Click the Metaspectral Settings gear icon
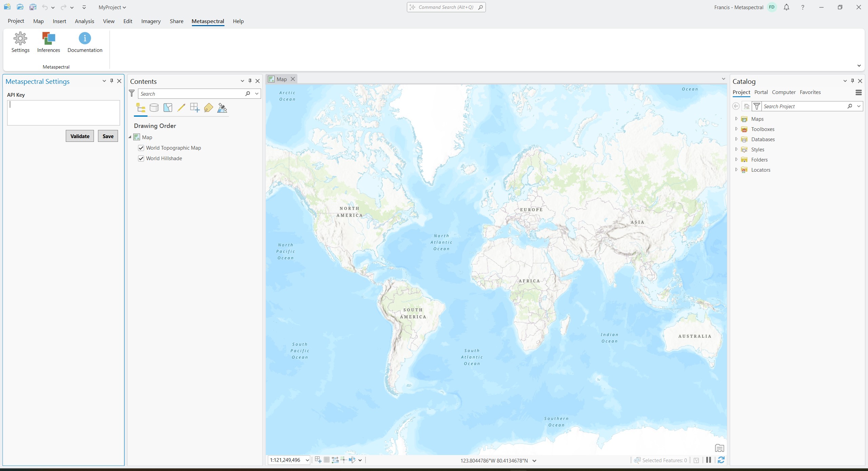Image resolution: width=868 pixels, height=471 pixels. tap(20, 39)
